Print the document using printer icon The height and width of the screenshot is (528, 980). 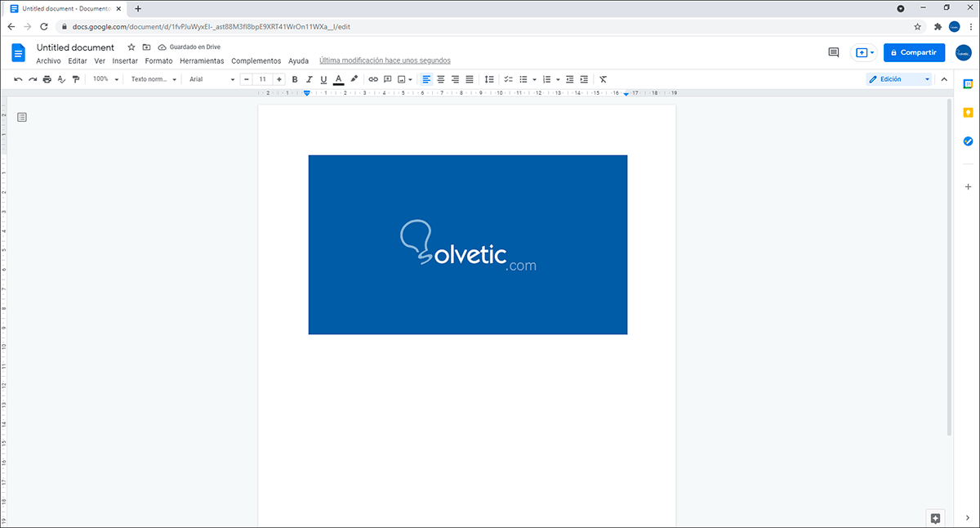coord(47,79)
